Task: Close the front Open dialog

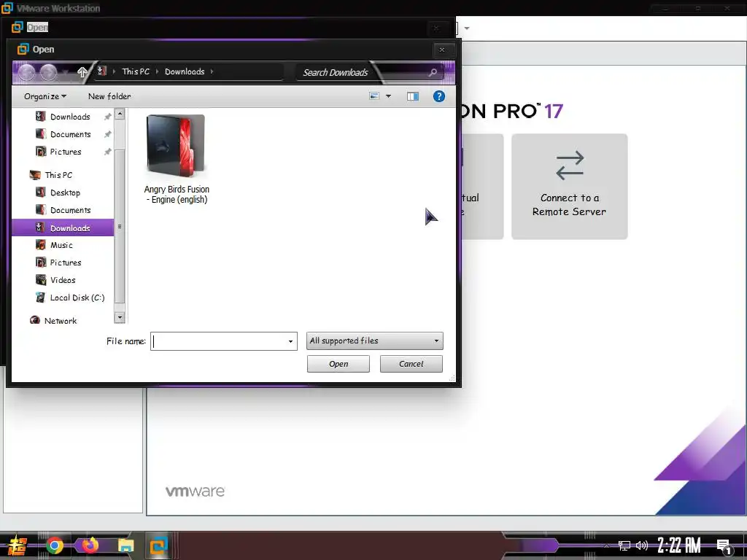Action: tap(441, 50)
